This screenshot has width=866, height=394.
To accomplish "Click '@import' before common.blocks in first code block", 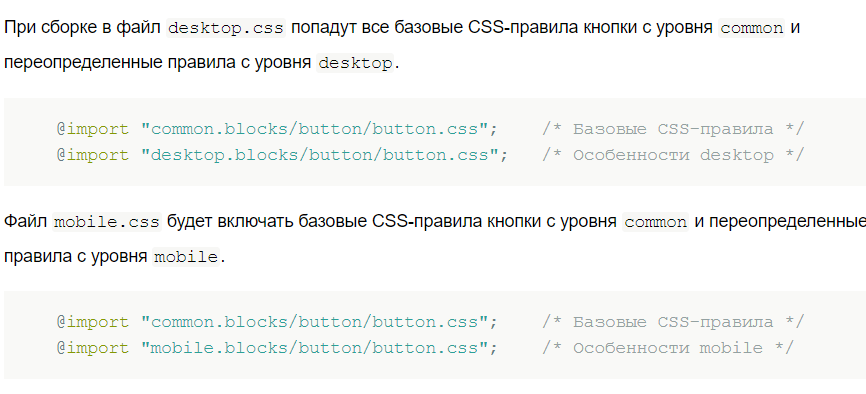I will point(93,129).
